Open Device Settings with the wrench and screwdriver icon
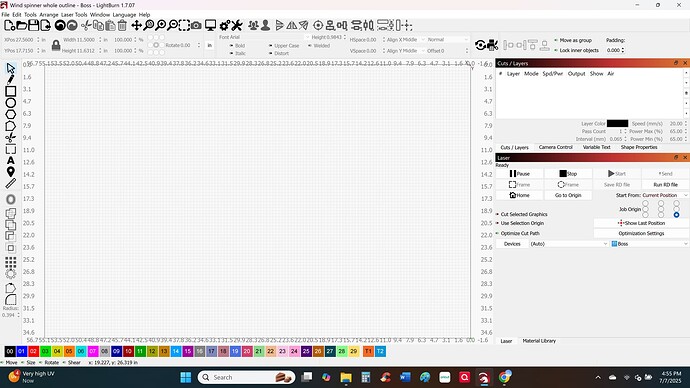690x388 pixels. coord(237,26)
